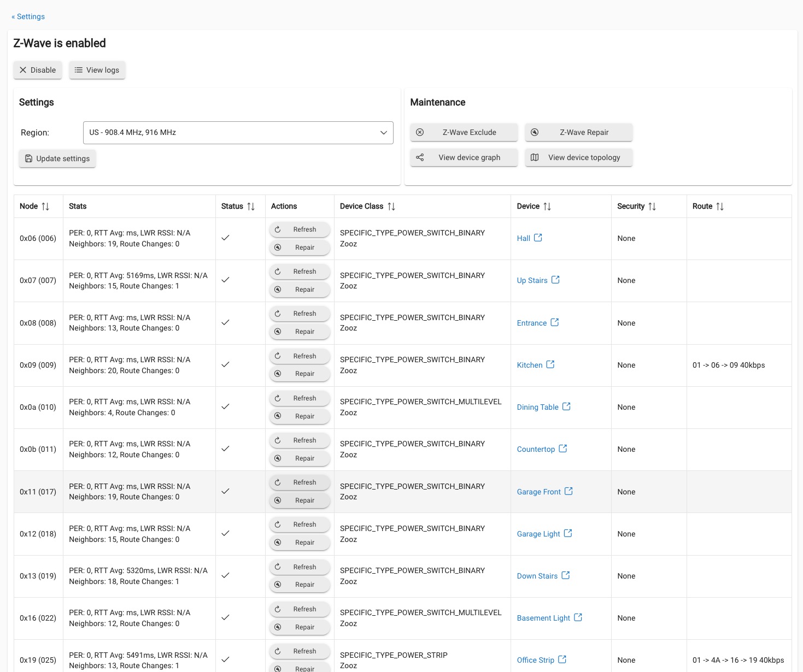Open external link icon next to Up Stairs
This screenshot has width=803, height=672.
[x=555, y=280]
